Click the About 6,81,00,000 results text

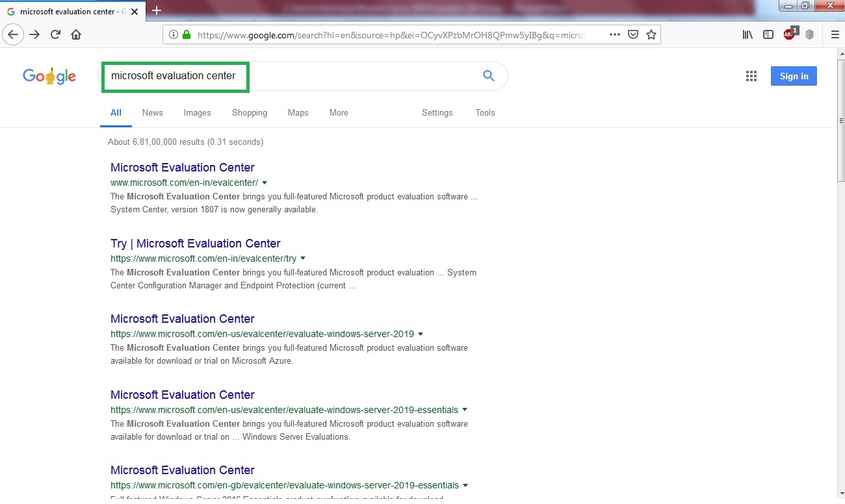pos(185,142)
